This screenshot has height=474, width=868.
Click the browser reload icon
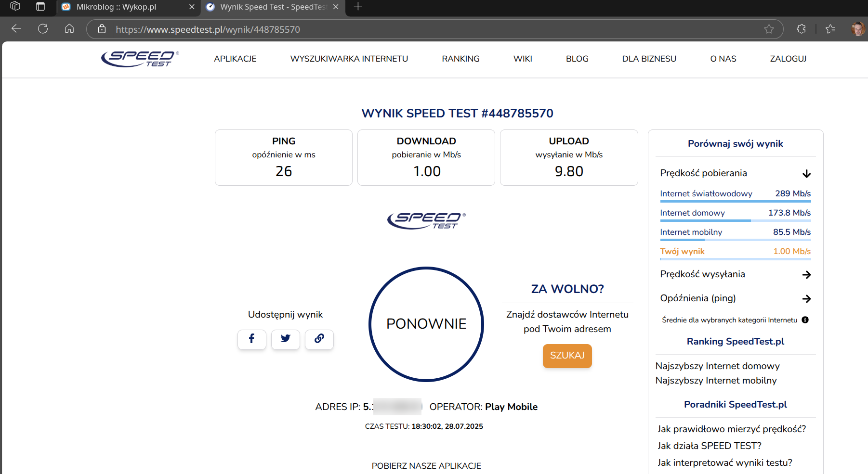pos(43,29)
